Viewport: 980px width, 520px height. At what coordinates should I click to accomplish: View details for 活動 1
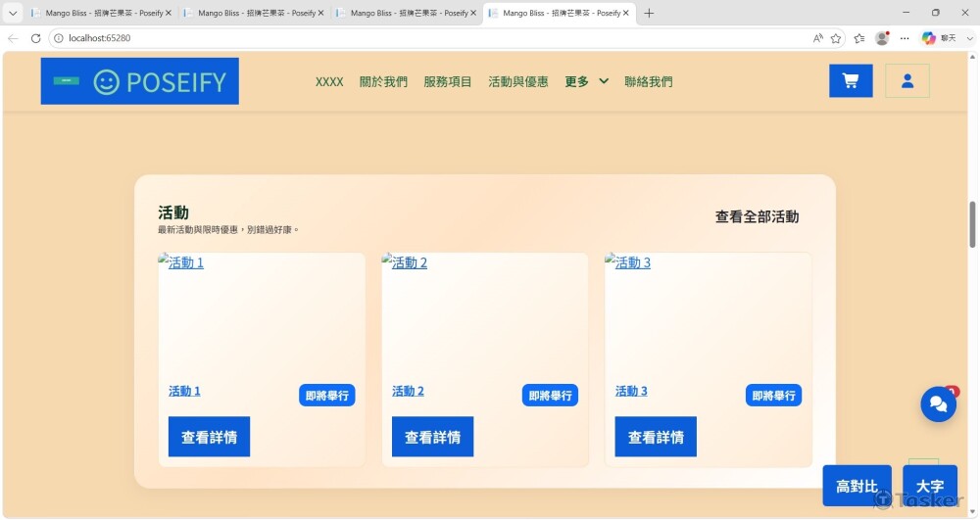(x=209, y=437)
